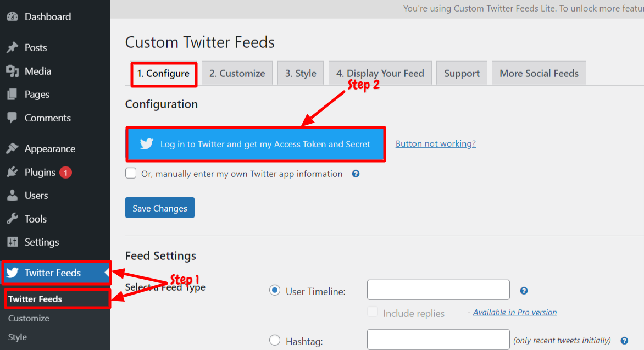Open the Button not working? link
Screen dimensions: 644x350
(435, 143)
